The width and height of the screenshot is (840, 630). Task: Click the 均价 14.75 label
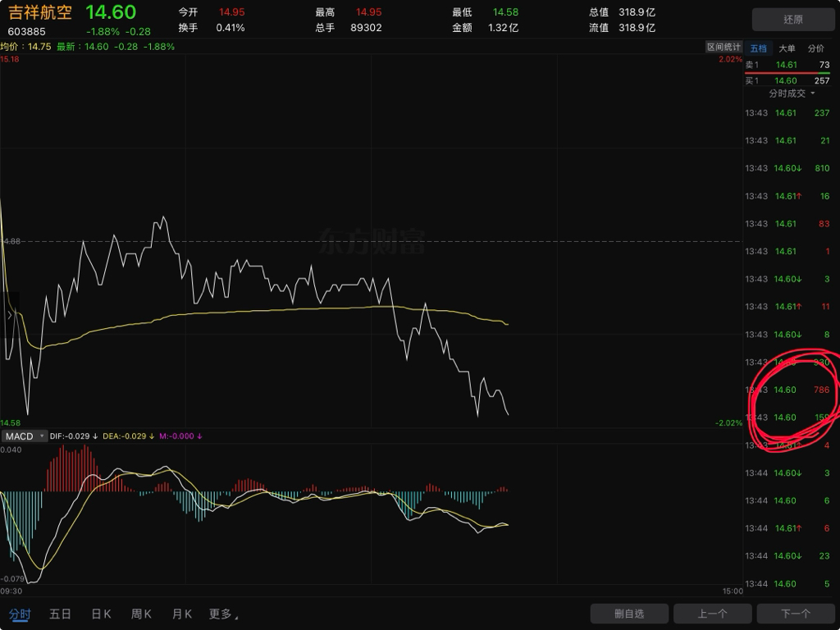tap(25, 47)
